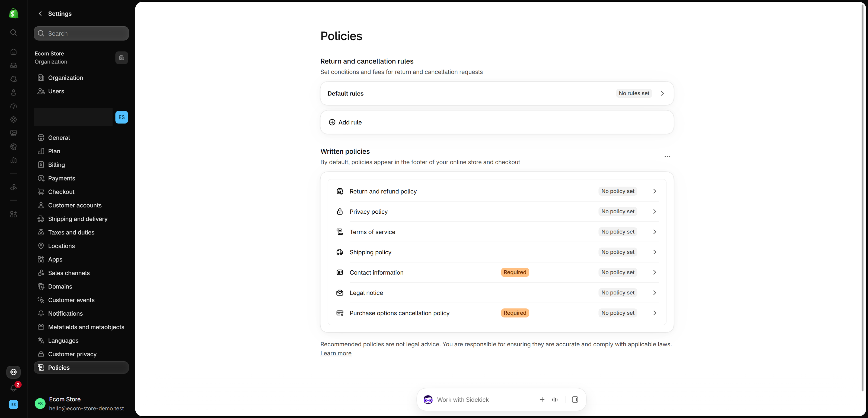Open Privacy policy row
The width and height of the screenshot is (868, 418).
point(497,211)
